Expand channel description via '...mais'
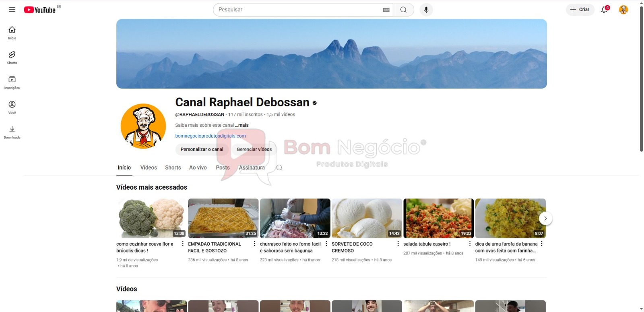644x312 pixels. click(x=242, y=125)
